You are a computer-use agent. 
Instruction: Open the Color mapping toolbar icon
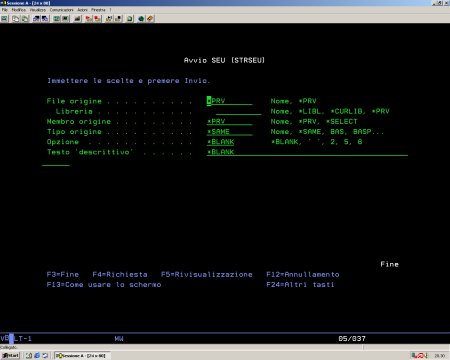click(66, 19)
